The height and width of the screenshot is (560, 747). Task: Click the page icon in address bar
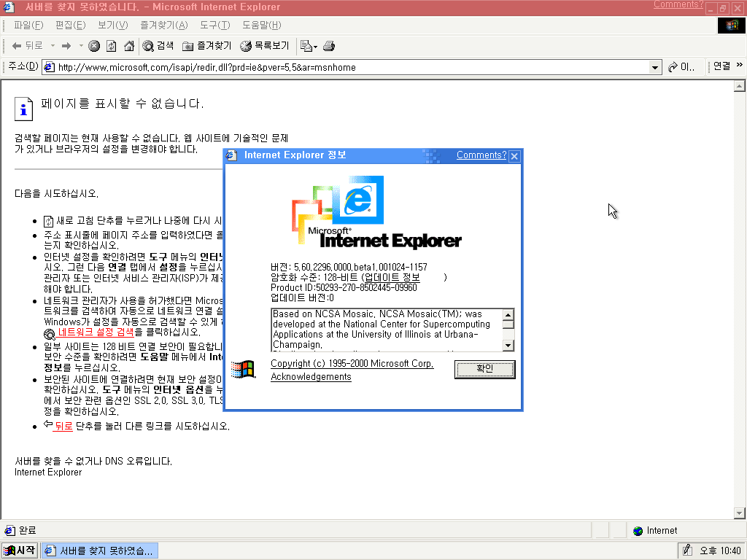pos(49,67)
